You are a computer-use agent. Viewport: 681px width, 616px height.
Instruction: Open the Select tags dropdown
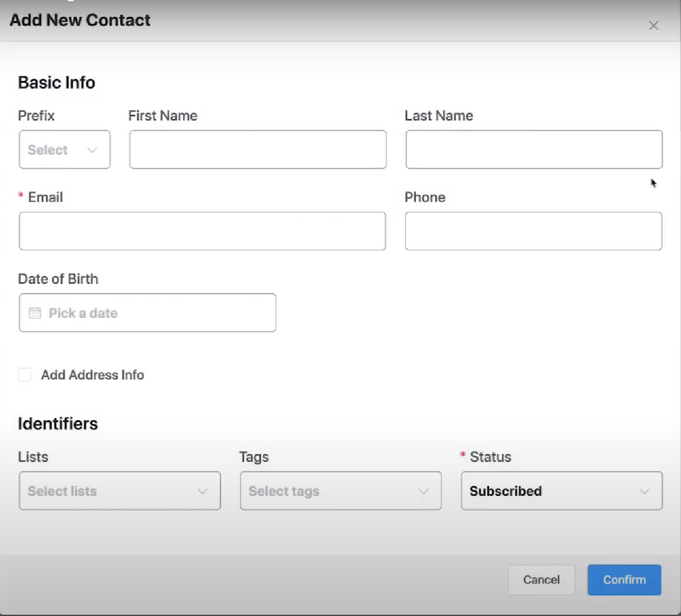coord(340,491)
